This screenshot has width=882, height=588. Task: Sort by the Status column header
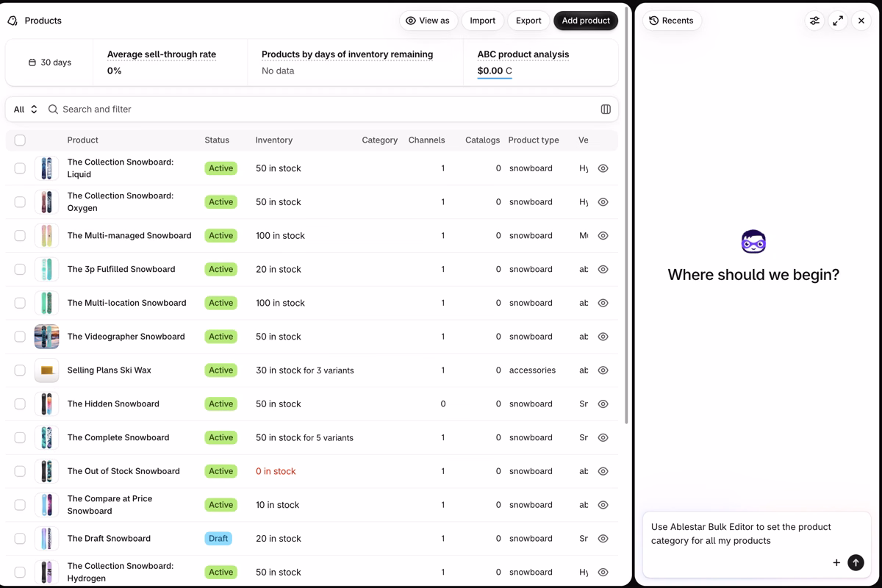(x=217, y=140)
